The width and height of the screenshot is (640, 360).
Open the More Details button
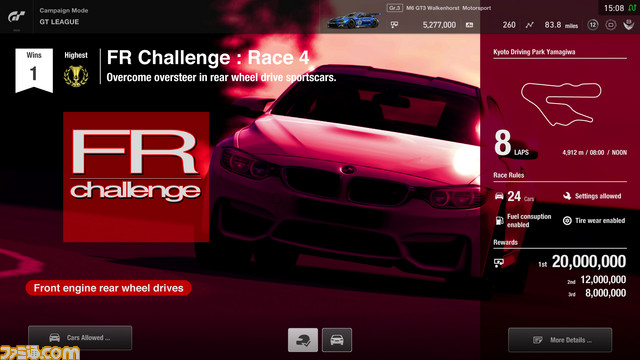tap(560, 340)
